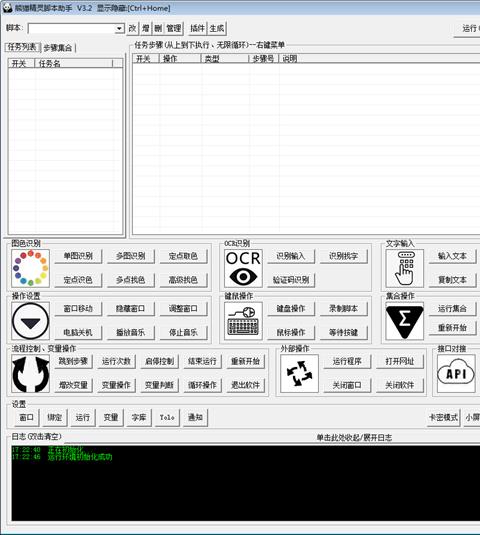The image size is (480, 535).
Task: Click the 运行集合 button
Action: pyautogui.click(x=452, y=308)
